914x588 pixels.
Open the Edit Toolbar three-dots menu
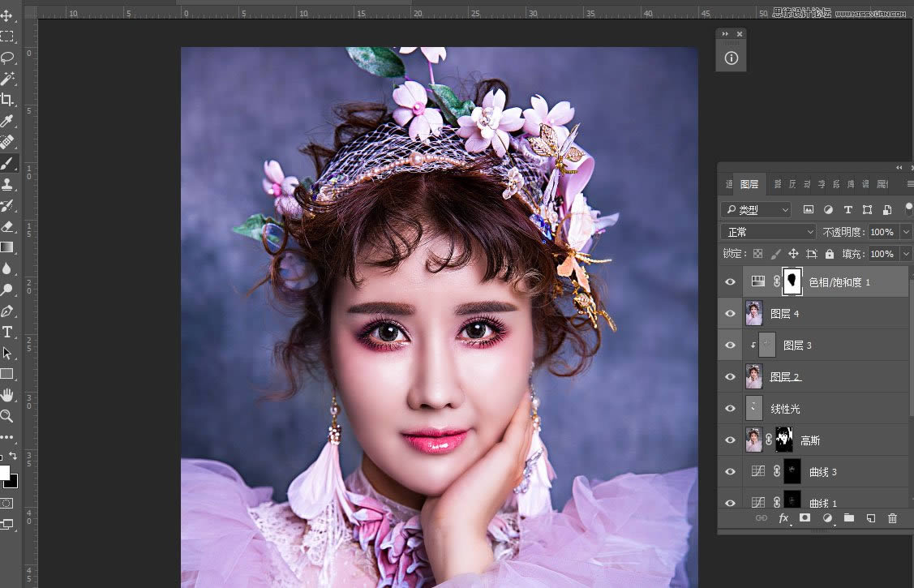click(7, 437)
